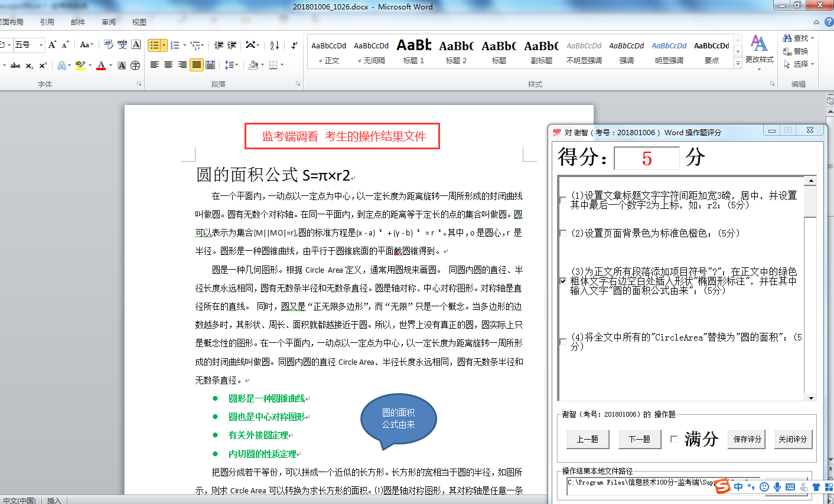Open the borders dropdown arrow
834x504 pixels.
[x=282, y=65]
